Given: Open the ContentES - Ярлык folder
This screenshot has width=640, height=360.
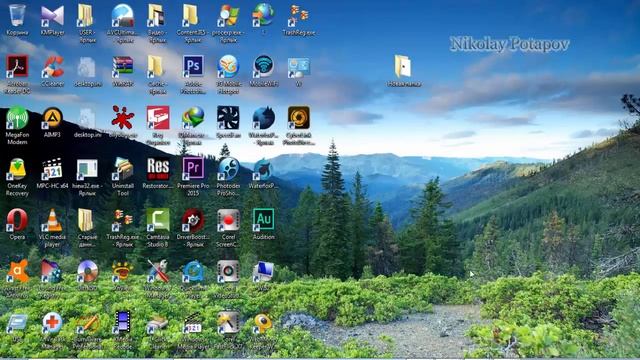Looking at the screenshot, I should 192,16.
